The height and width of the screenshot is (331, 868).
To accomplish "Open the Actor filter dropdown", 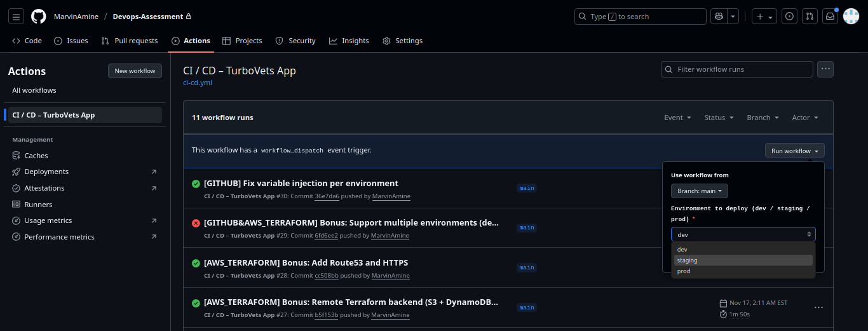I will (805, 118).
